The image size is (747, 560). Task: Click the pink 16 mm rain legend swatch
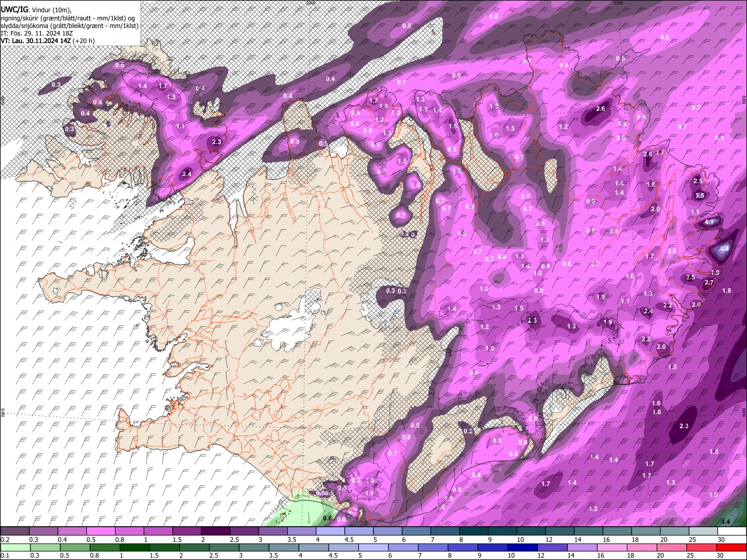(x=612, y=547)
